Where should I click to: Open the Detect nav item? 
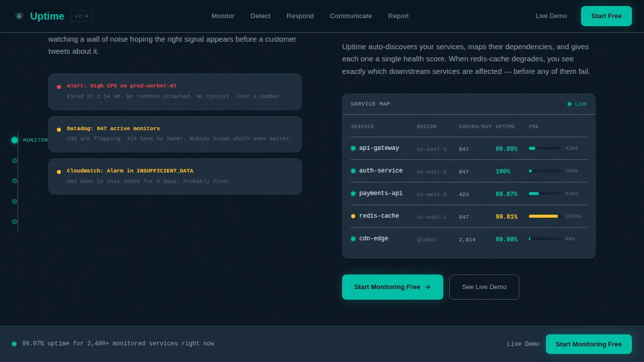coord(261,16)
